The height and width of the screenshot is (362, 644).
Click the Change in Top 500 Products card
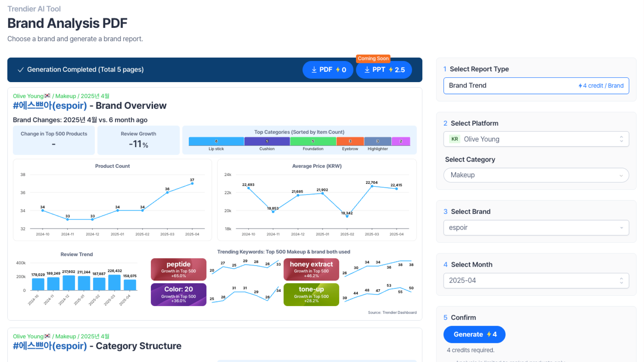pos(54,140)
